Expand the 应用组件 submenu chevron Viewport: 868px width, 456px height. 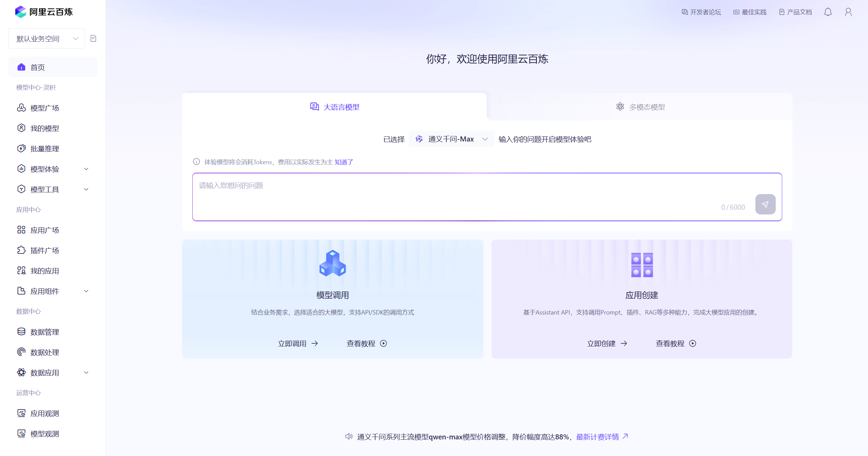pos(86,291)
